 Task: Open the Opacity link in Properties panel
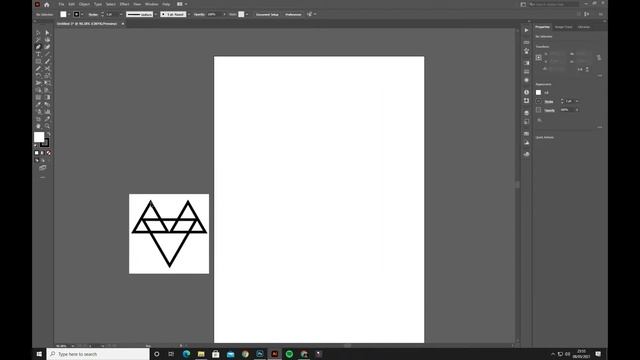549,110
